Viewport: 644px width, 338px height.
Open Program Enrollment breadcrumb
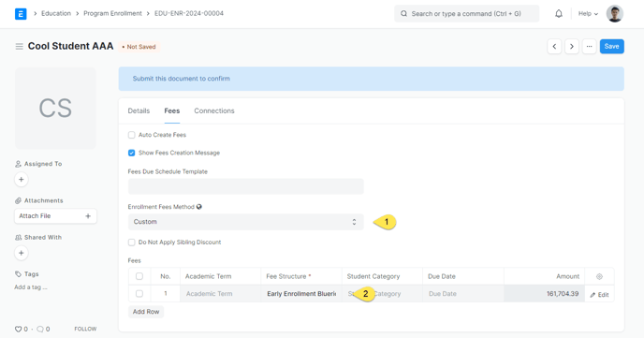(x=112, y=13)
